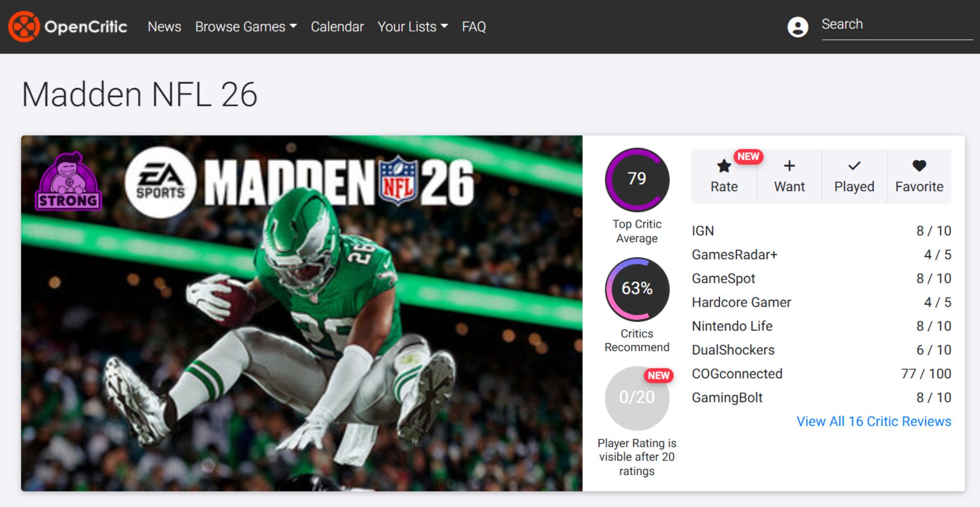This screenshot has height=507, width=980.
Task: Open the Calendar page
Action: pos(337,27)
